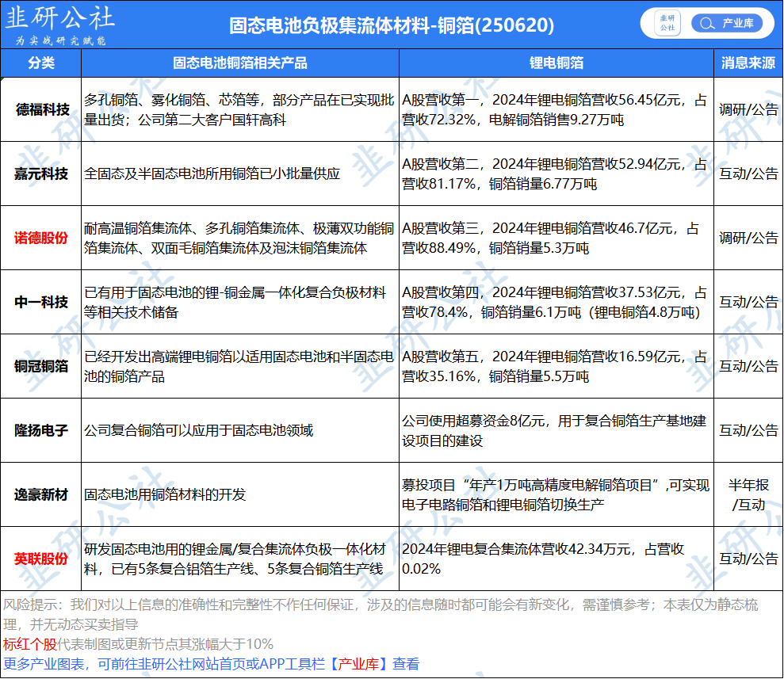Click 互动/公告 source in 嘉元科技 row

pos(748,174)
